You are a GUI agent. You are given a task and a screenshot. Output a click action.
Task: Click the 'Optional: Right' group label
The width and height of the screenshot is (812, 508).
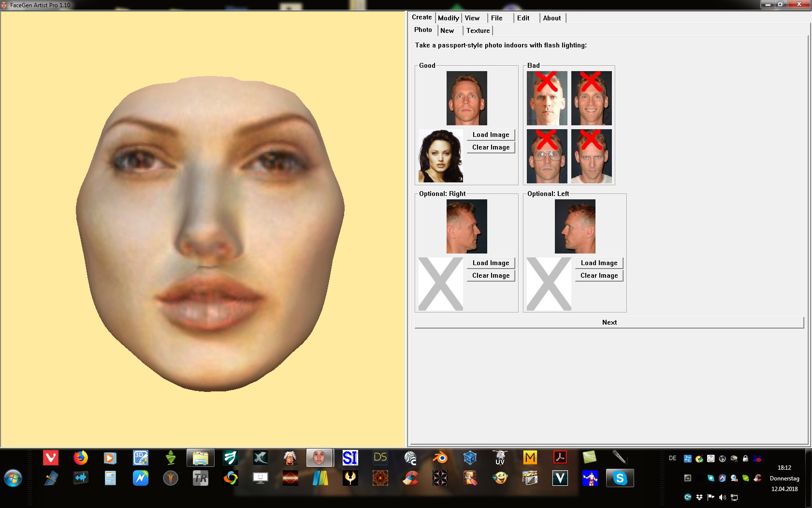pos(442,194)
